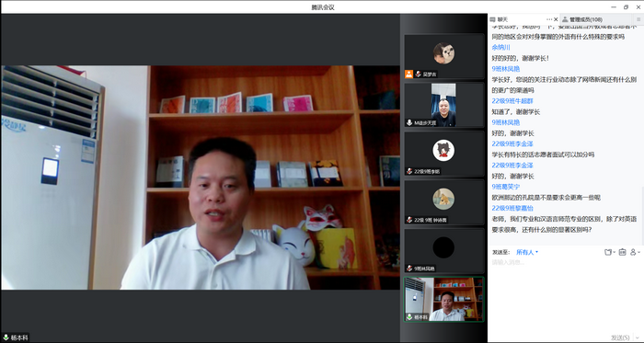The width and height of the screenshot is (644, 343).
Task: Click the 发送(S) send button
Action: [x=620, y=337]
